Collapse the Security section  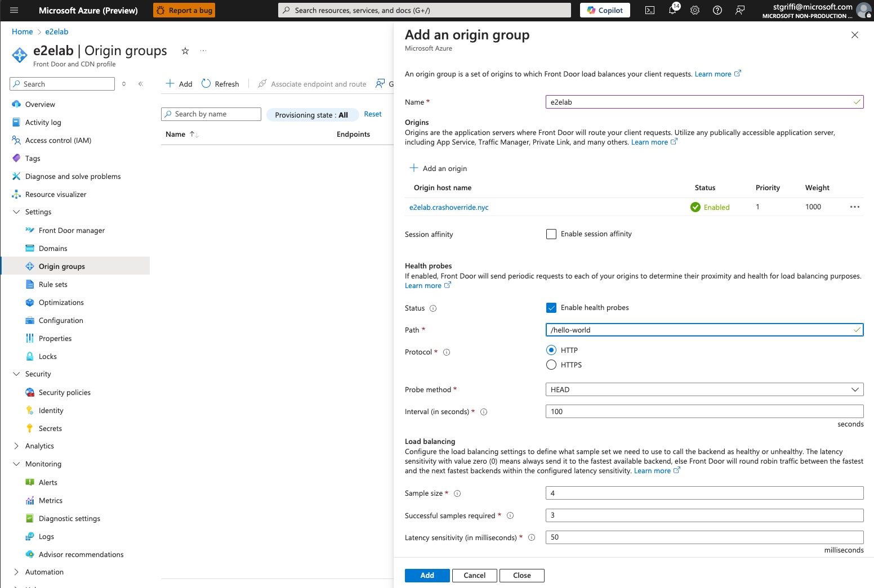[16, 374]
